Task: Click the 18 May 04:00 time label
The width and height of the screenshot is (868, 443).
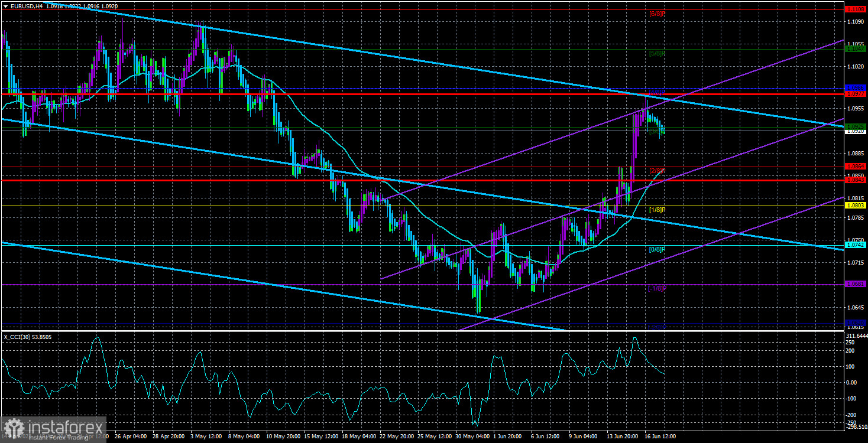Action: [x=359, y=437]
